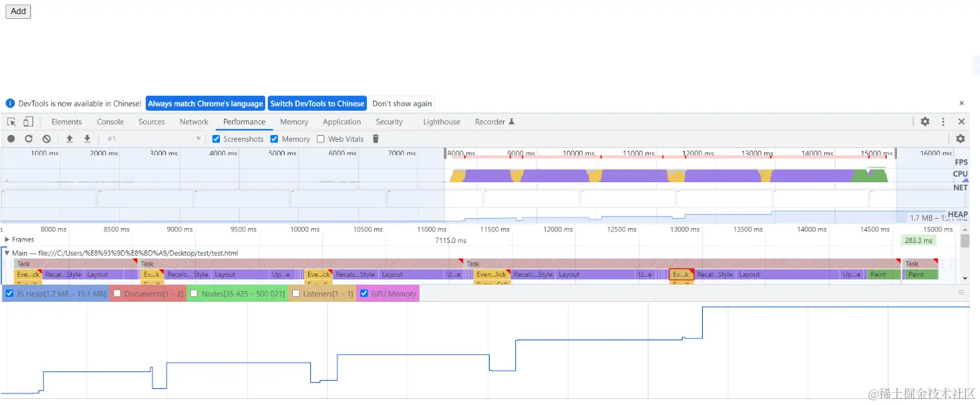Expand the Frames track

pos(7,240)
